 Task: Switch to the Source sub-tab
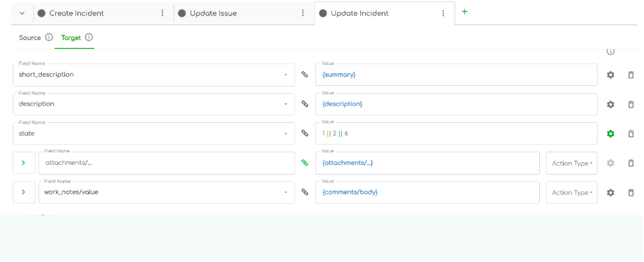click(30, 38)
